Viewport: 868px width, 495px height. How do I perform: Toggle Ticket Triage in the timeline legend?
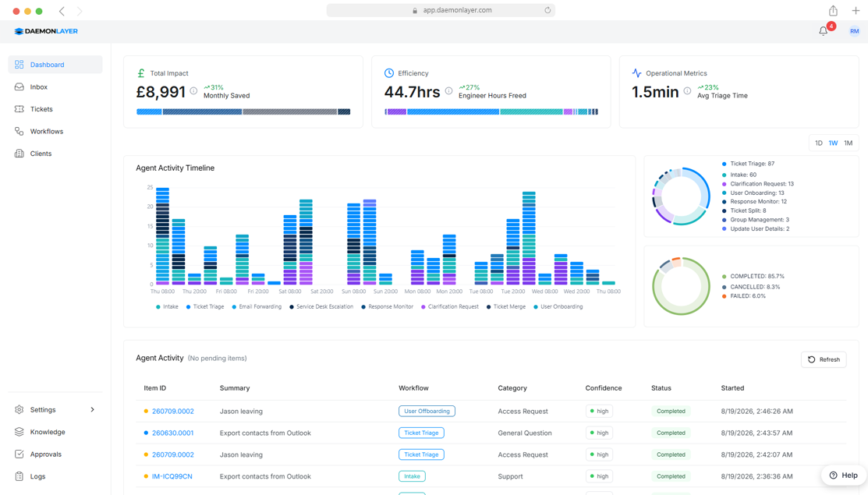pyautogui.click(x=205, y=306)
